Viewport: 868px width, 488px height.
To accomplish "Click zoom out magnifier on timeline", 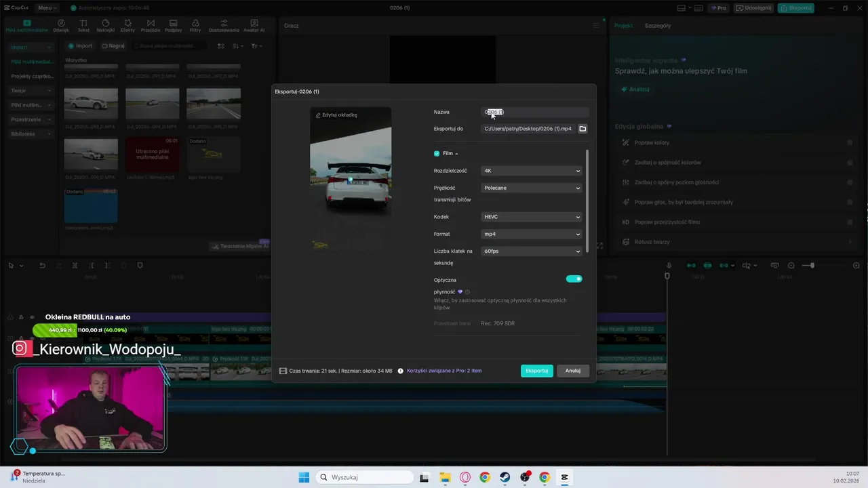I will (793, 266).
